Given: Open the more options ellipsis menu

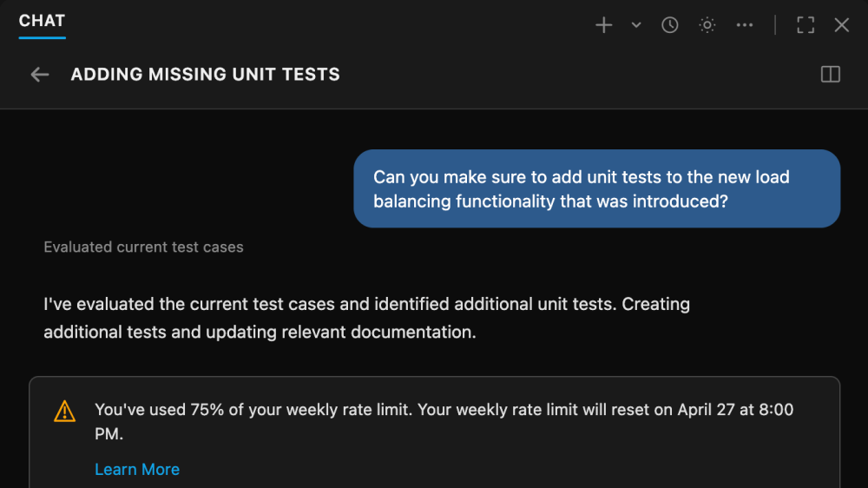Looking at the screenshot, I should (745, 25).
